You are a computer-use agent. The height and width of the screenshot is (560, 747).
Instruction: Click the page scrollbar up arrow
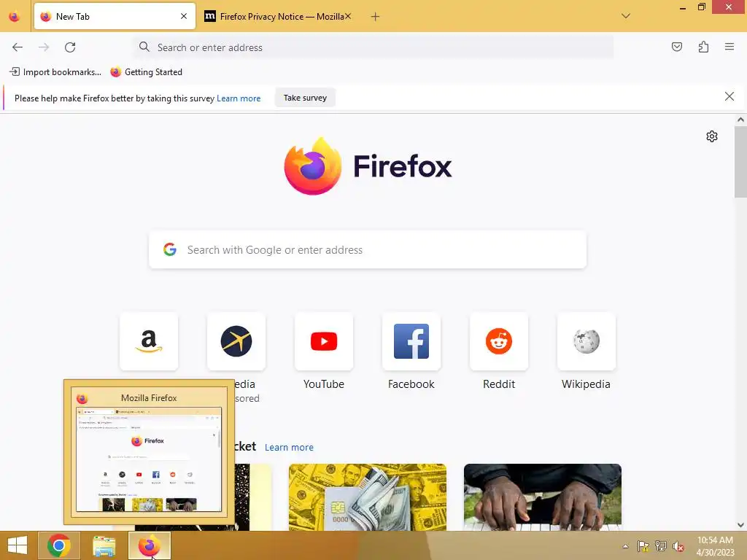(740, 120)
